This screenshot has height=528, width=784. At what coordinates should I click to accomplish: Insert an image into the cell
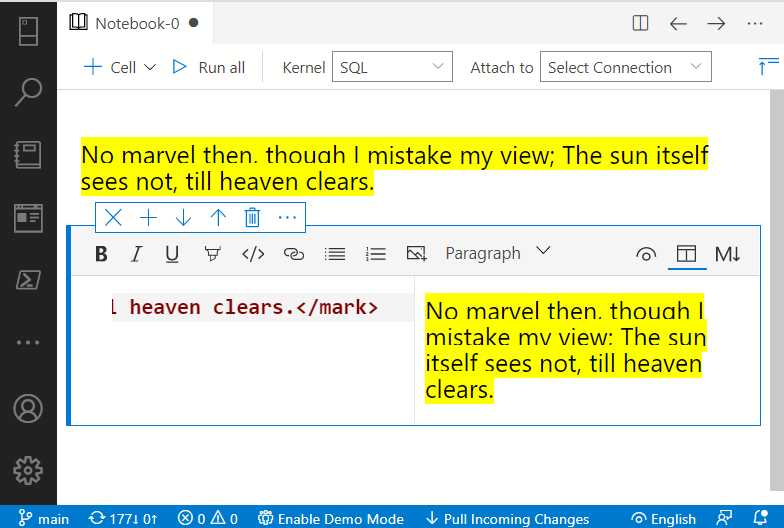pyautogui.click(x=416, y=254)
